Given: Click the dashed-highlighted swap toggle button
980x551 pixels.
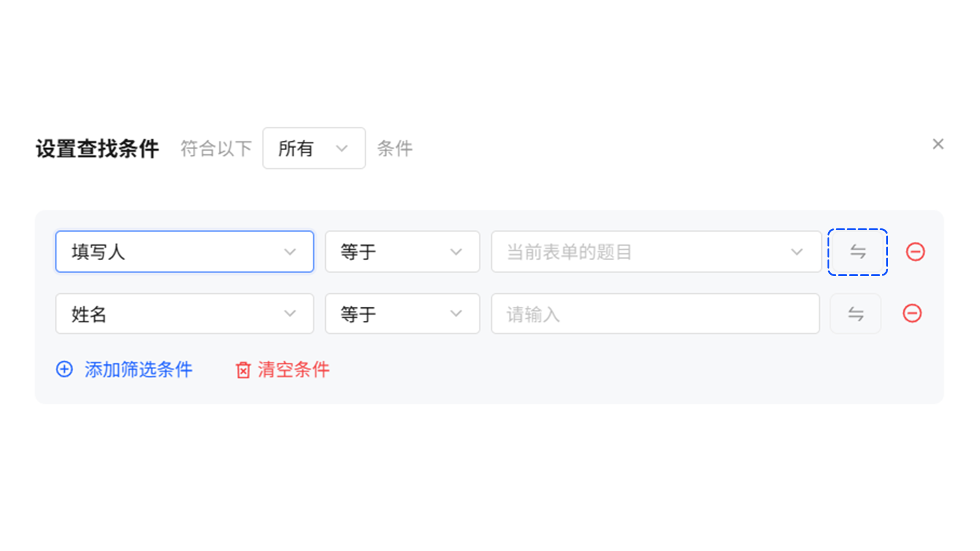Looking at the screenshot, I should click(x=858, y=252).
